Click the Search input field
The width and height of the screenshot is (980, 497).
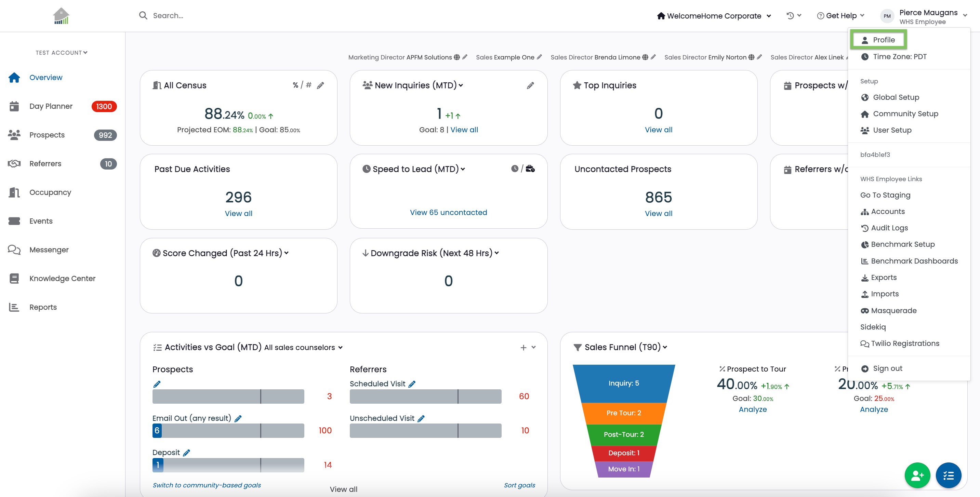point(266,16)
